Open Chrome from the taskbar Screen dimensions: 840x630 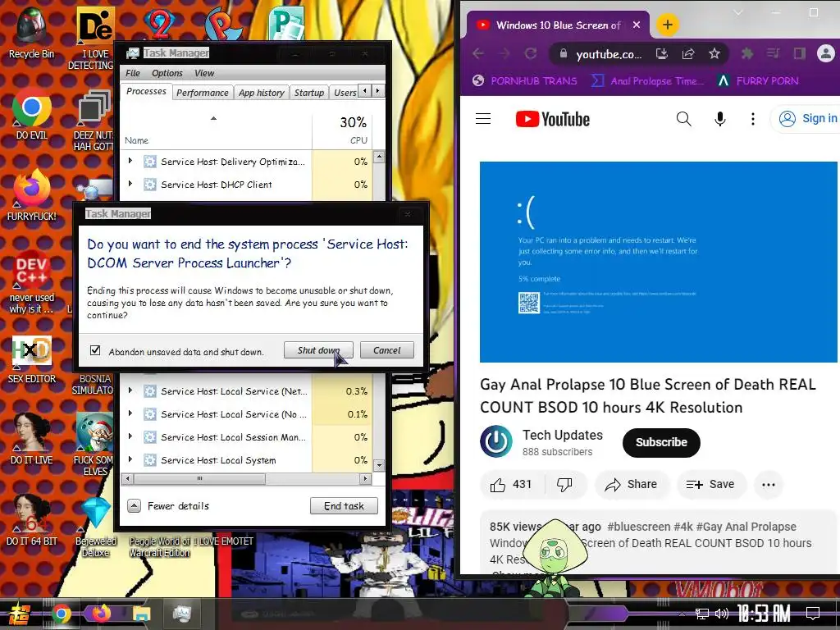61,614
